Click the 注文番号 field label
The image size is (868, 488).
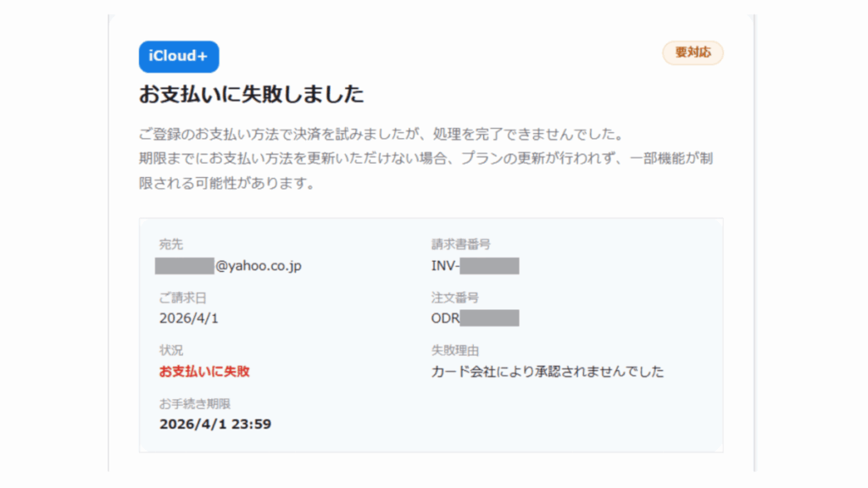(x=454, y=297)
